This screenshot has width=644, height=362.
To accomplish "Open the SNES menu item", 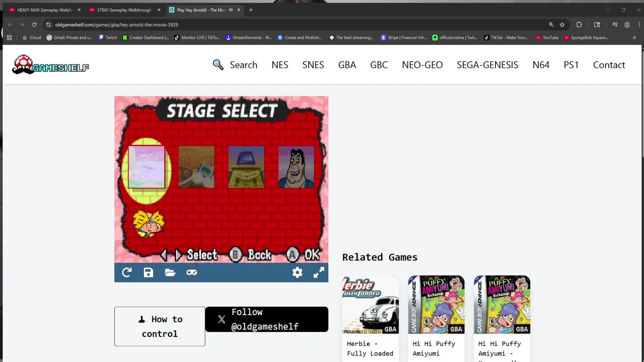I will 313,65.
